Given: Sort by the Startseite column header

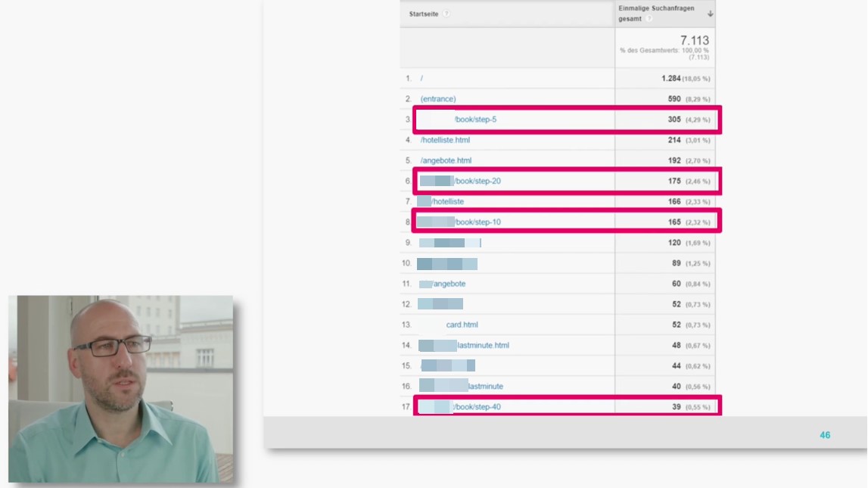Looking at the screenshot, I should point(424,14).
